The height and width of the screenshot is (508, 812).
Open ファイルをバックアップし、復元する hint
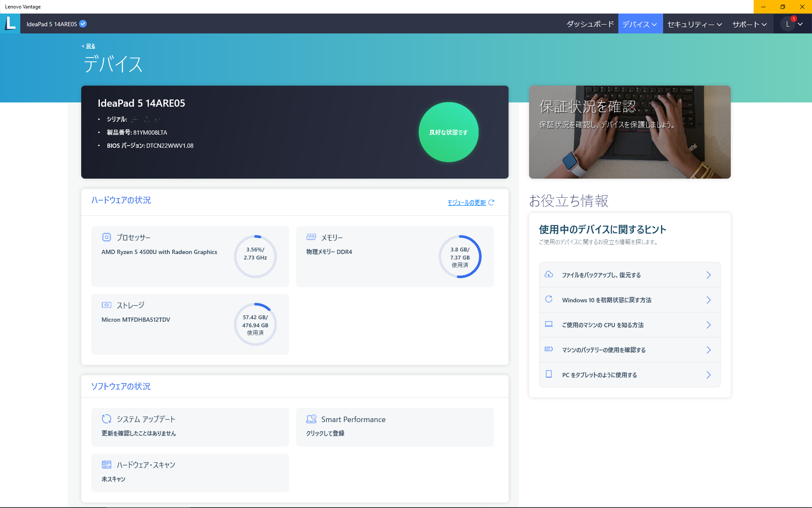pyautogui.click(x=630, y=275)
